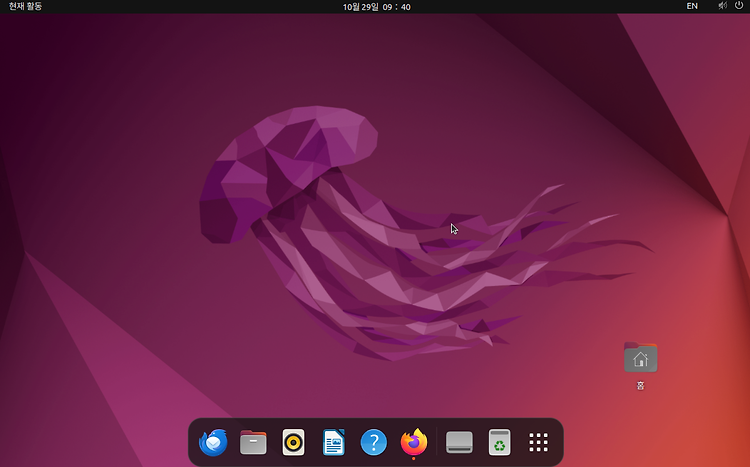Select the 홈 label under the home folder
The width and height of the screenshot is (750, 467).
[640, 385]
